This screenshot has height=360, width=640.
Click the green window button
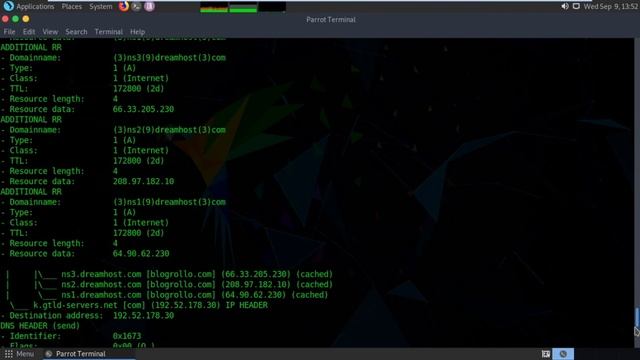pyautogui.click(x=16, y=19)
